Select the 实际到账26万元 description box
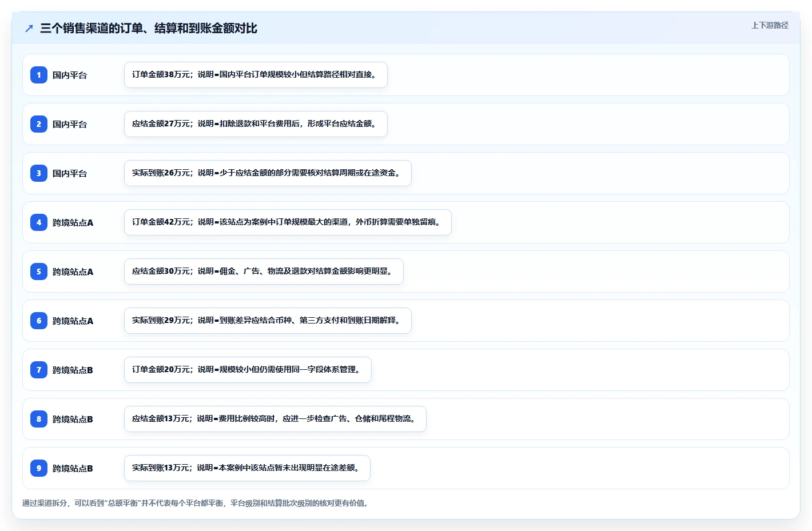This screenshot has width=812, height=531. [x=268, y=173]
